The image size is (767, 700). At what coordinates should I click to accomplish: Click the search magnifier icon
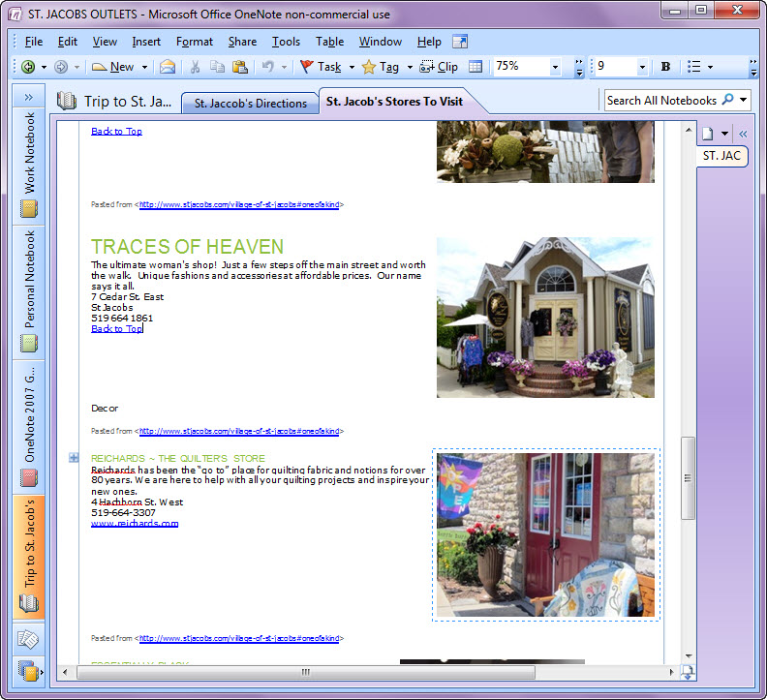[x=728, y=100]
